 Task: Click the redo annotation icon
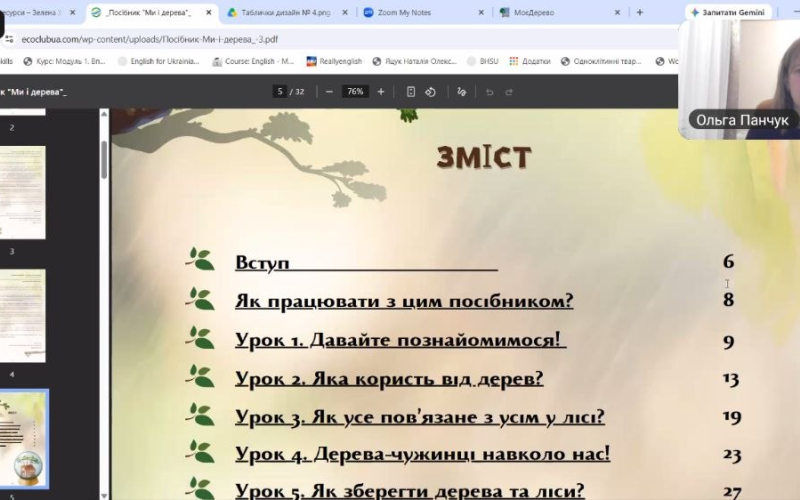[509, 92]
